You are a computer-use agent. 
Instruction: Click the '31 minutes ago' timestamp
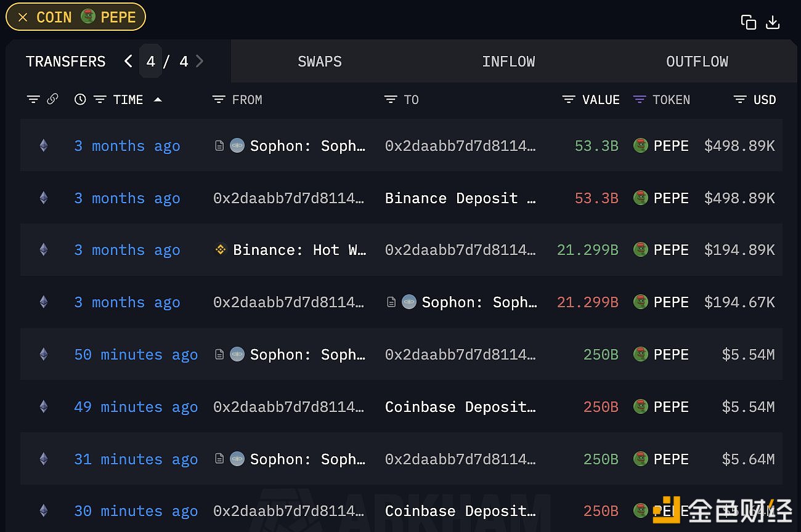click(x=136, y=459)
